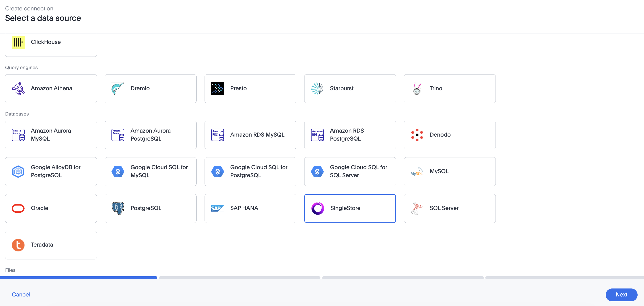Click the Amazon Athena query engine icon
The height and width of the screenshot is (306, 644).
pos(18,88)
